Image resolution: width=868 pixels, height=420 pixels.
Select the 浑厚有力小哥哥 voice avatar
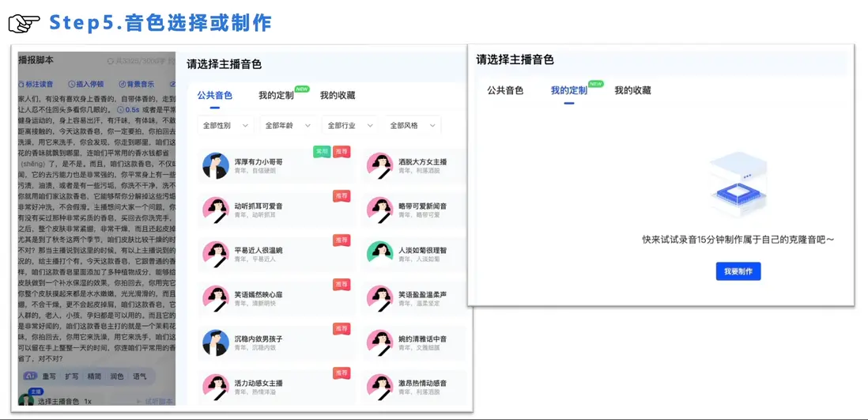tap(216, 165)
